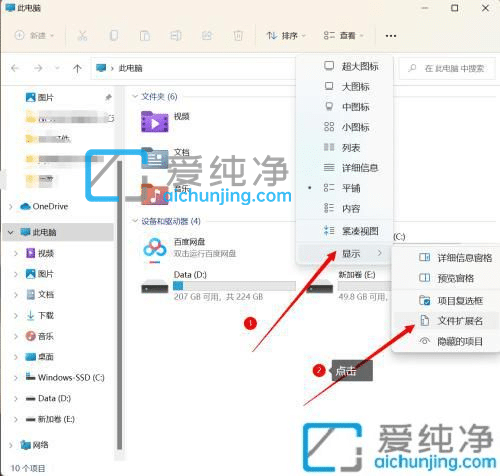
Task: Collapse the 此电脑 tree node
Action: [x=11, y=232]
